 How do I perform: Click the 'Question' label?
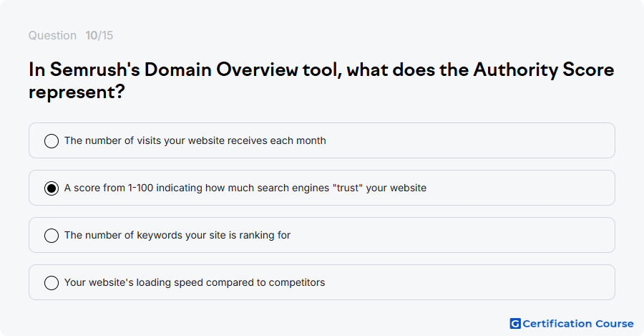click(x=52, y=35)
